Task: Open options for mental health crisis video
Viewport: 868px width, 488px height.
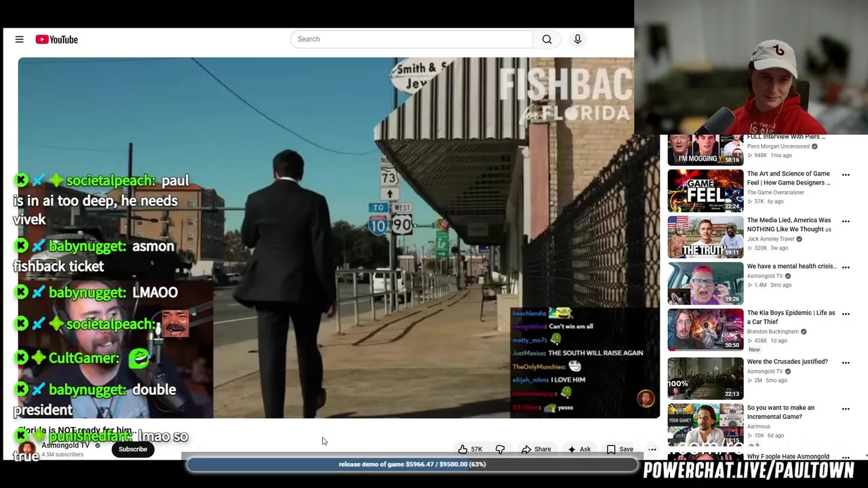Action: click(846, 268)
